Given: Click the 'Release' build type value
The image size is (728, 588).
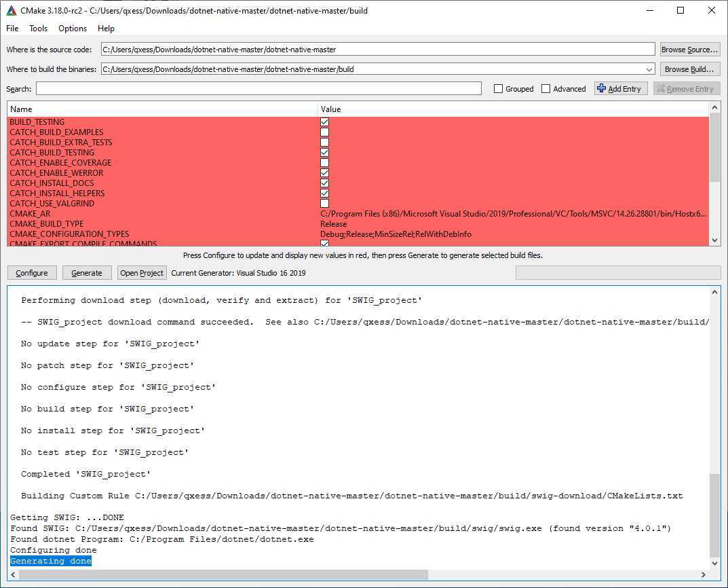Looking at the screenshot, I should click(333, 224).
